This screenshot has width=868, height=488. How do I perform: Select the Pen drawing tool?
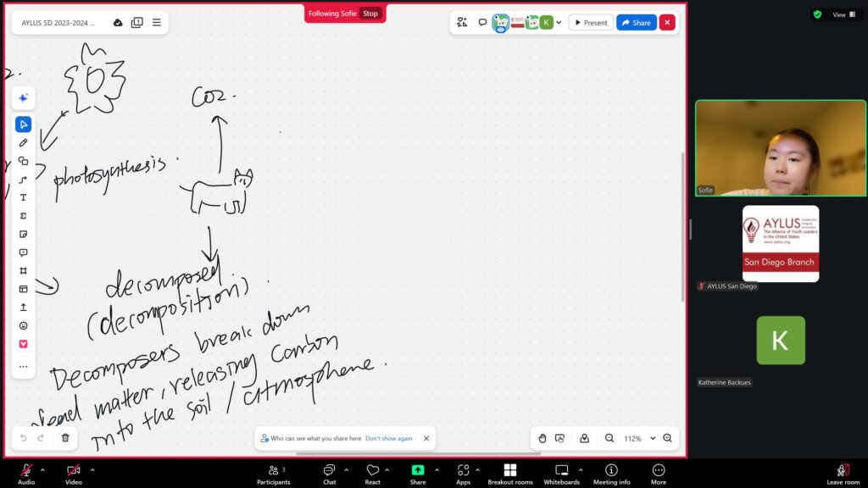pos(23,142)
